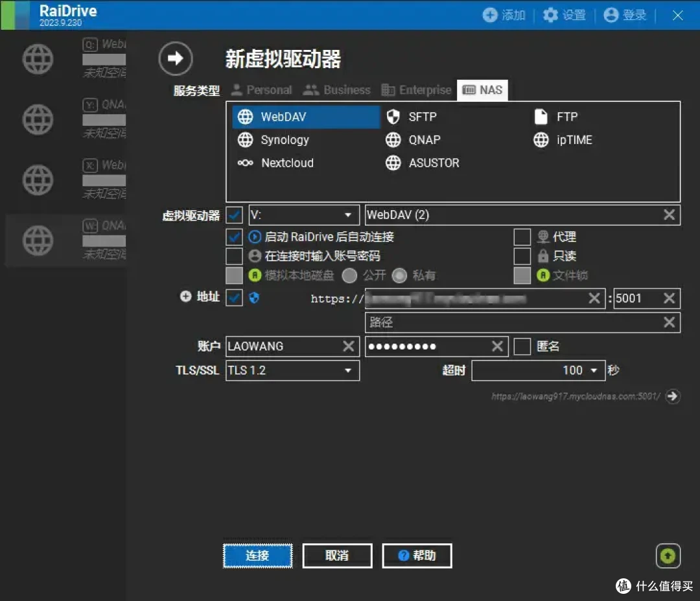Click the 连接 connect button
The height and width of the screenshot is (601, 700).
257,556
